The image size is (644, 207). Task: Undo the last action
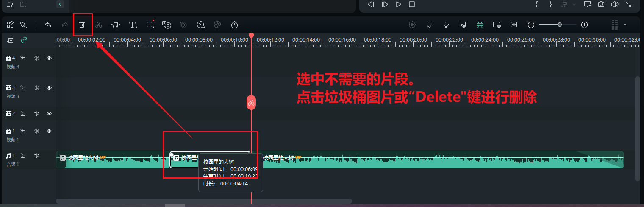point(48,25)
